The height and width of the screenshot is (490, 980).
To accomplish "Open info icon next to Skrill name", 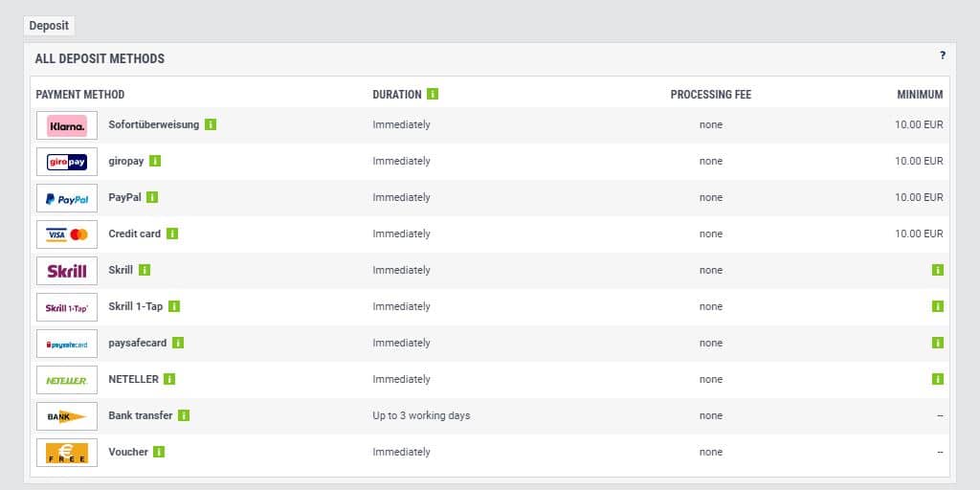I will tap(145, 270).
